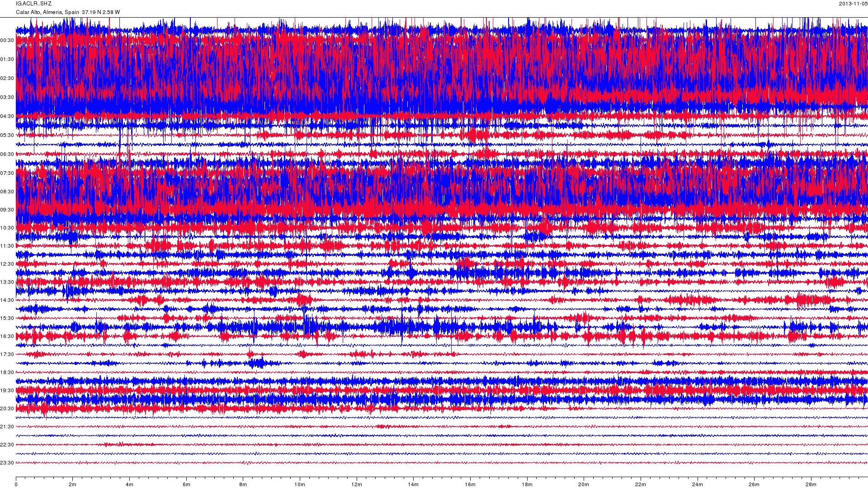This screenshot has height=488, width=868.
Task: Click the 12m mark on time axis
Action: (357, 484)
